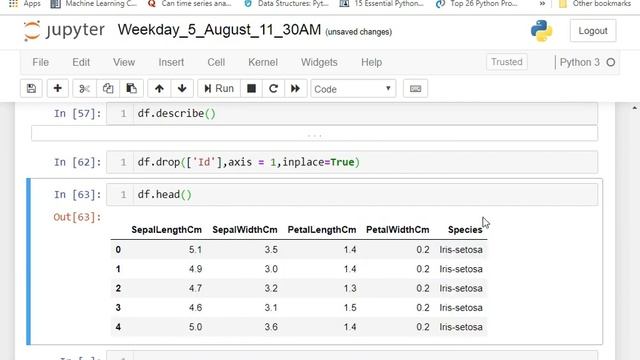Open the Help menu
The height and width of the screenshot is (360, 640).
click(371, 62)
